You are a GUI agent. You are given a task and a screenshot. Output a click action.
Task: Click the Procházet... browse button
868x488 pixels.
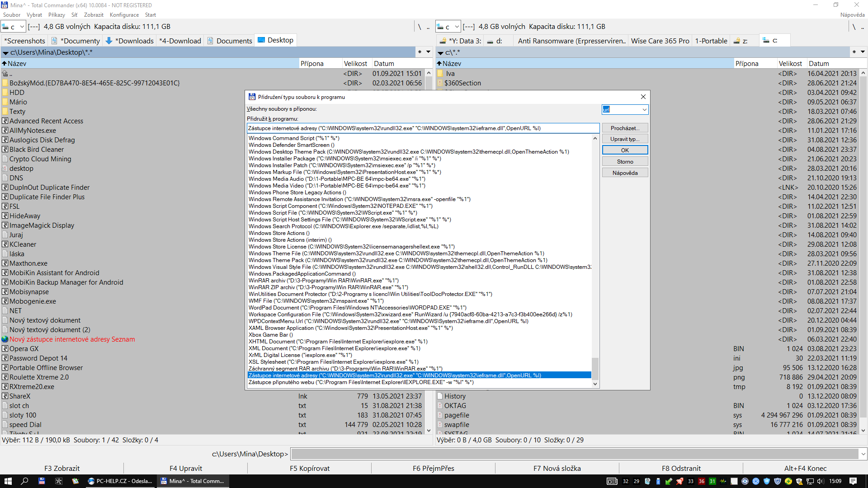(625, 128)
